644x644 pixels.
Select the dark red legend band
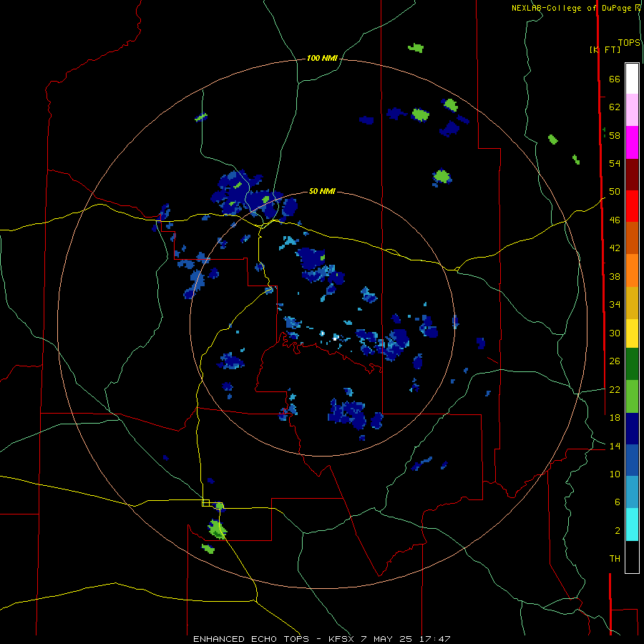(632, 174)
